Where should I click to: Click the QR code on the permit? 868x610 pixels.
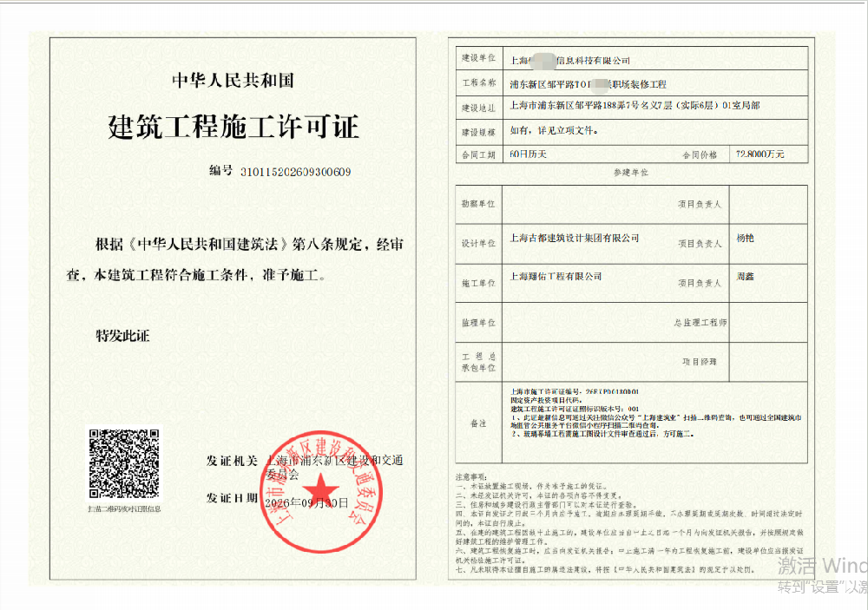coord(124,463)
